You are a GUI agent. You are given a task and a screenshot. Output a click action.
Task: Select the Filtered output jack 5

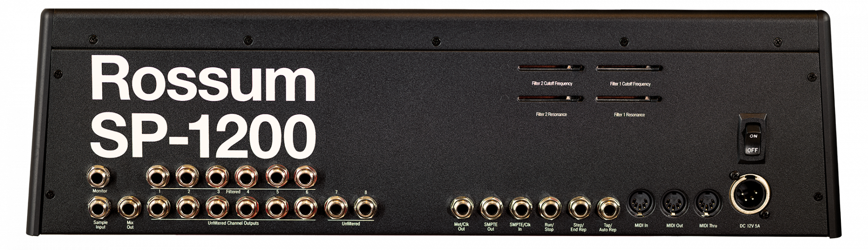tap(277, 176)
